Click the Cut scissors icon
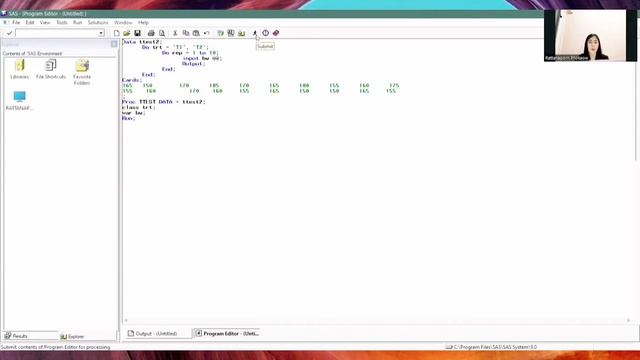Screen dimensions: 640x360 point(175,33)
